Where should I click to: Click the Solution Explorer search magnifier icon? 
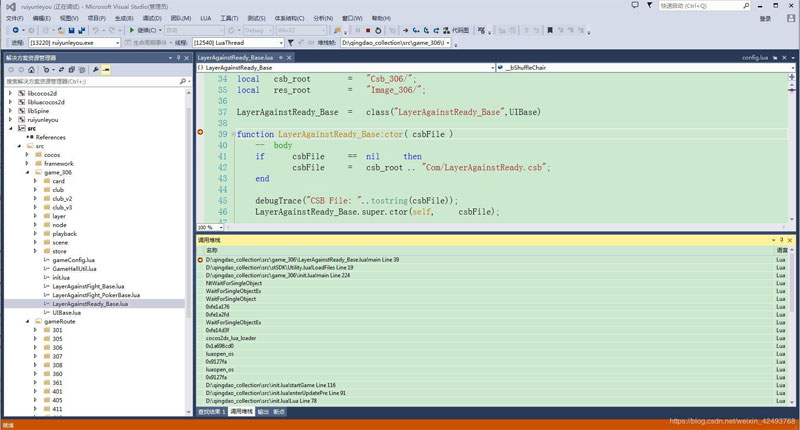coord(183,82)
